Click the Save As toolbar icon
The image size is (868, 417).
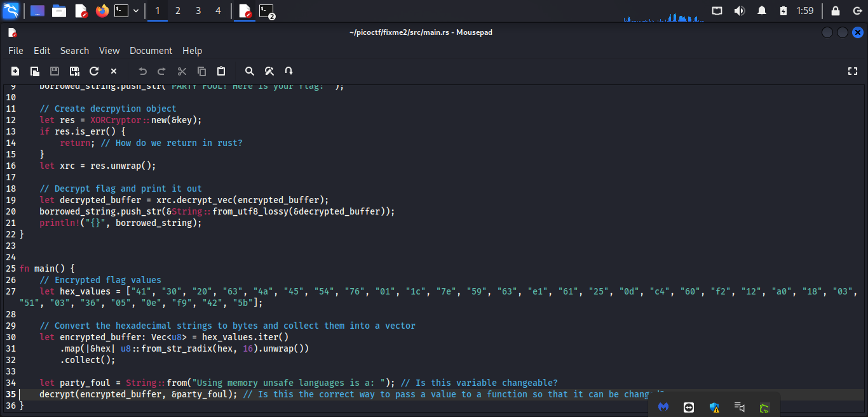pos(74,71)
